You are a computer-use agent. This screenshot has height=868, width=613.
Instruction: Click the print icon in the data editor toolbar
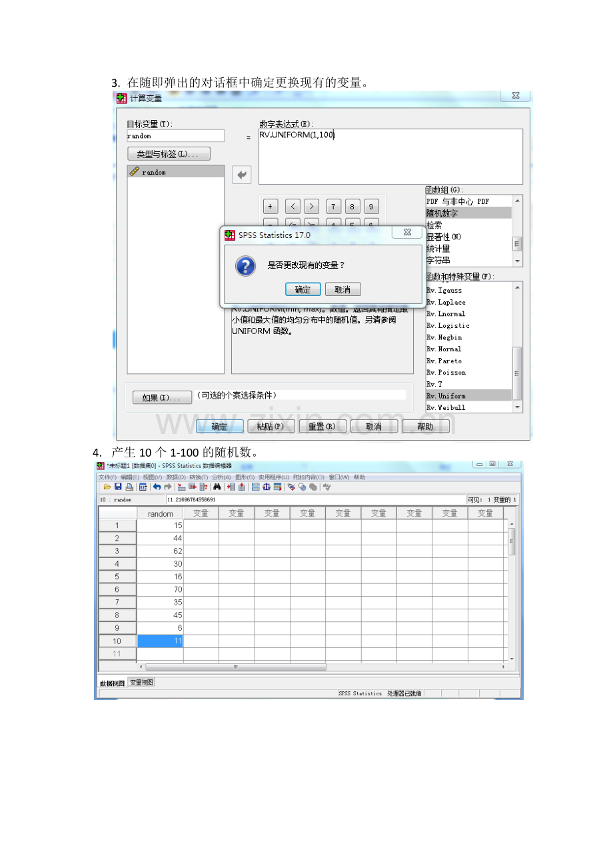tap(129, 487)
